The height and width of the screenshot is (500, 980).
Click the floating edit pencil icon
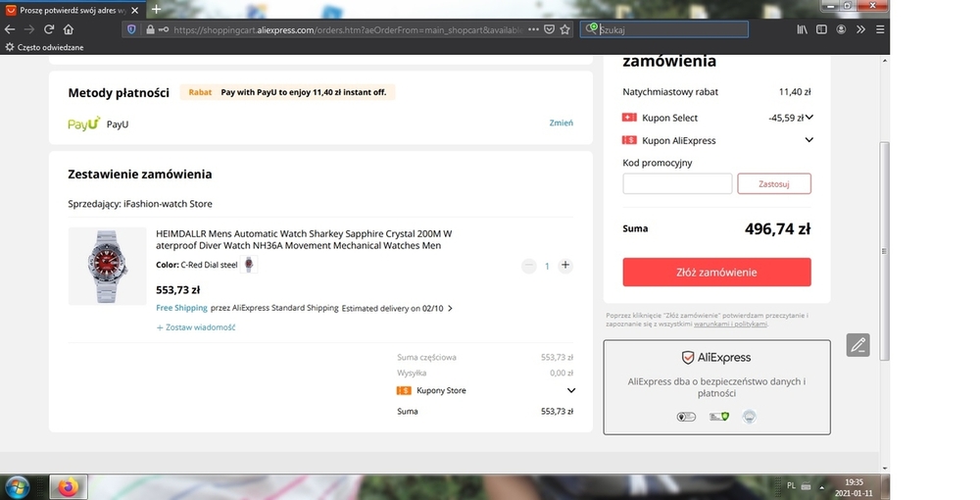tap(858, 345)
